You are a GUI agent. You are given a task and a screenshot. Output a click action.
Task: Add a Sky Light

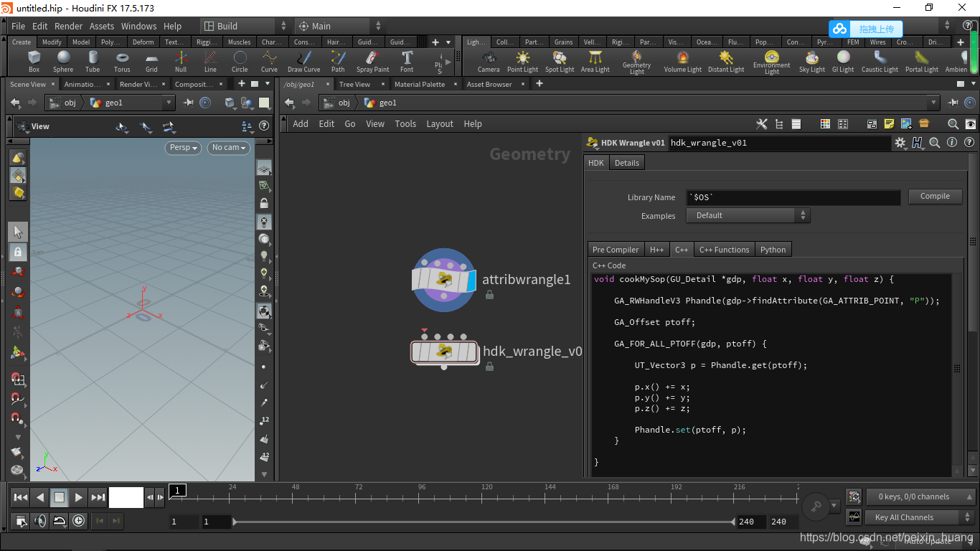click(812, 61)
